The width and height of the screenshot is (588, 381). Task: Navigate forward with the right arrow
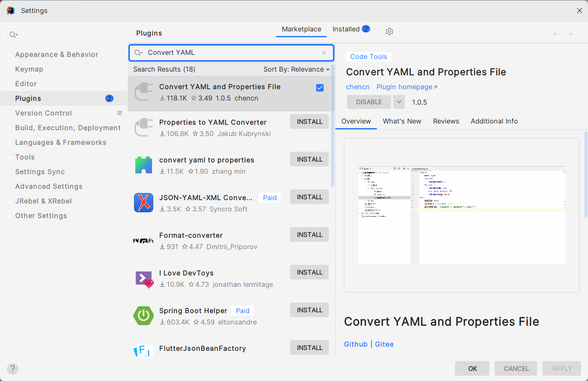[x=570, y=34]
